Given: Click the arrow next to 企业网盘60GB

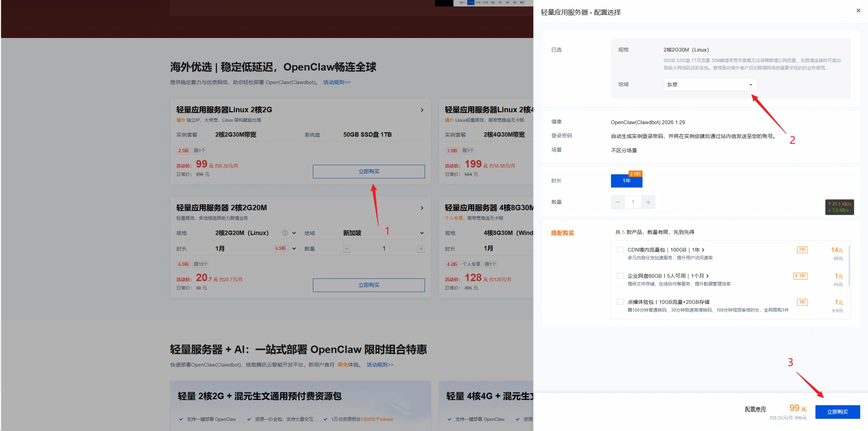Looking at the screenshot, I should click(x=708, y=276).
